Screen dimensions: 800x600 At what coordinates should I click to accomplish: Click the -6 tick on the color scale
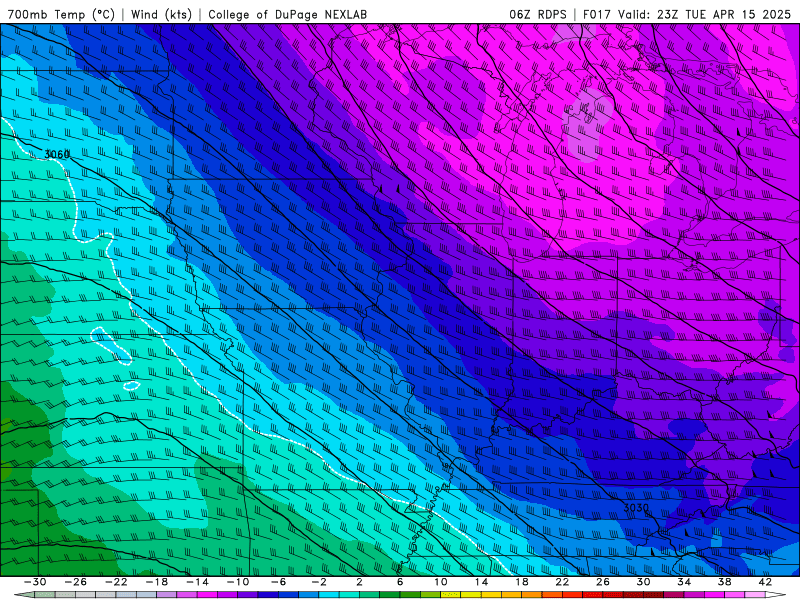[x=279, y=582]
